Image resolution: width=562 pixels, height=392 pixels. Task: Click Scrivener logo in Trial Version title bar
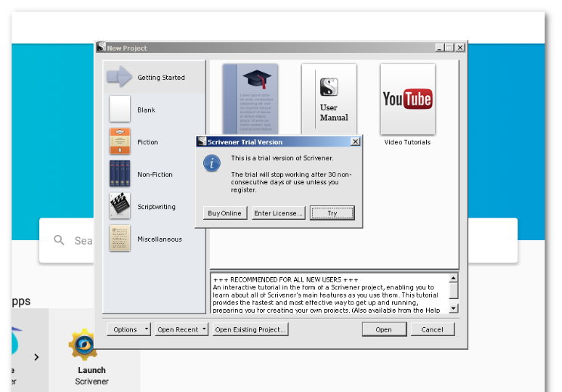pos(202,141)
